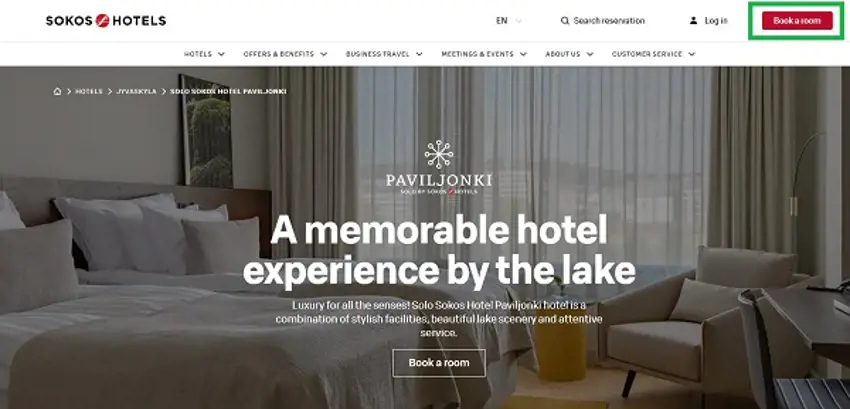Open the Log in link
Image resolution: width=850 pixels, height=409 pixels.
[716, 21]
